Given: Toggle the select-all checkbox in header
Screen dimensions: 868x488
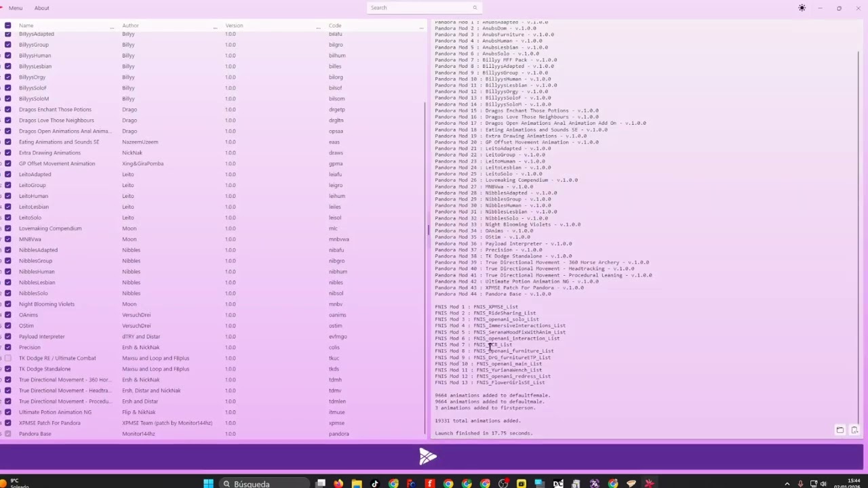Looking at the screenshot, I should coord(7,25).
